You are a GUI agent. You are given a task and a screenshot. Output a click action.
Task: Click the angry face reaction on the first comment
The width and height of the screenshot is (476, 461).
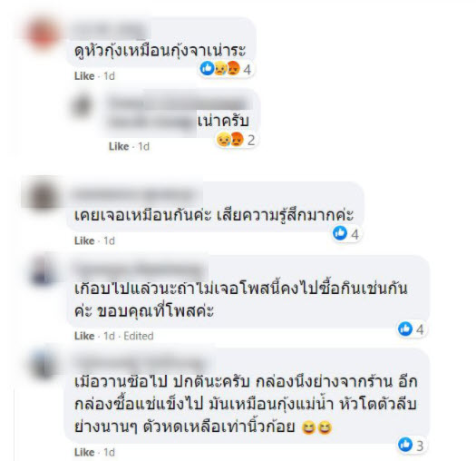coord(233,68)
